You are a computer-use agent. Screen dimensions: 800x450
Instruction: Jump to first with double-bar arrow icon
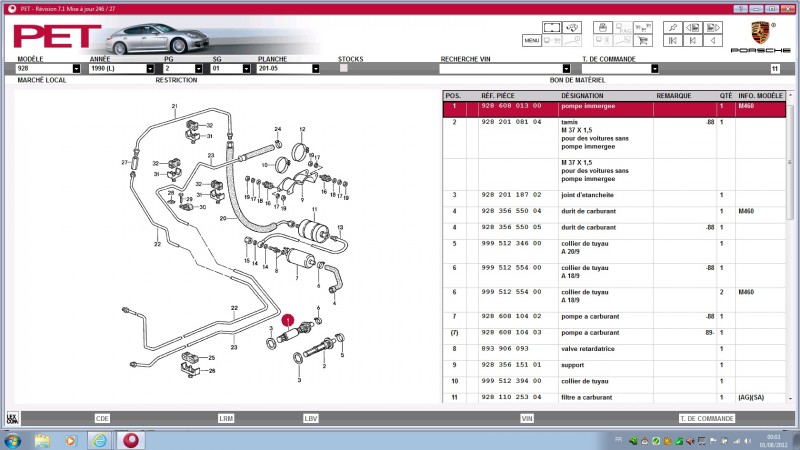pos(672,40)
